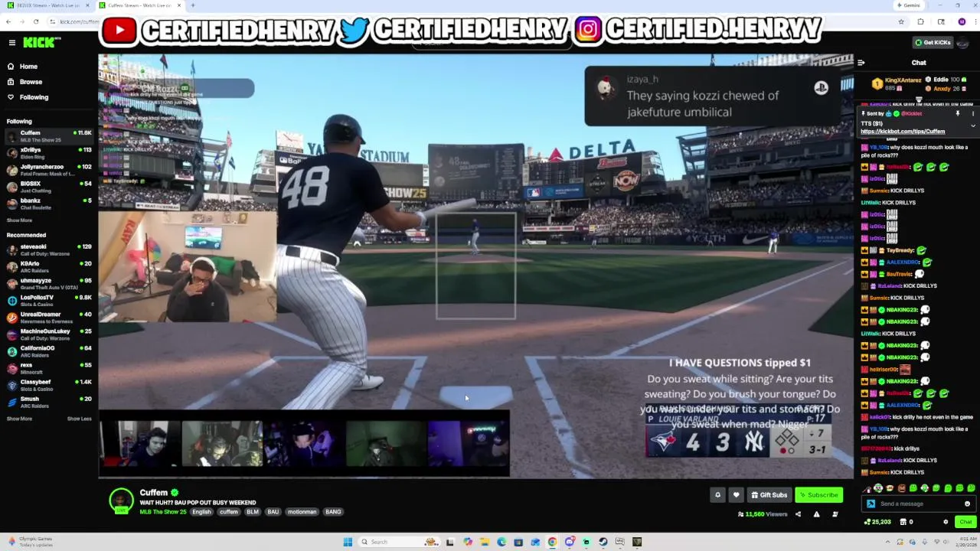Viewport: 980px width, 551px height.
Task: Collapse the pinned message chevron
Action: click(x=972, y=126)
